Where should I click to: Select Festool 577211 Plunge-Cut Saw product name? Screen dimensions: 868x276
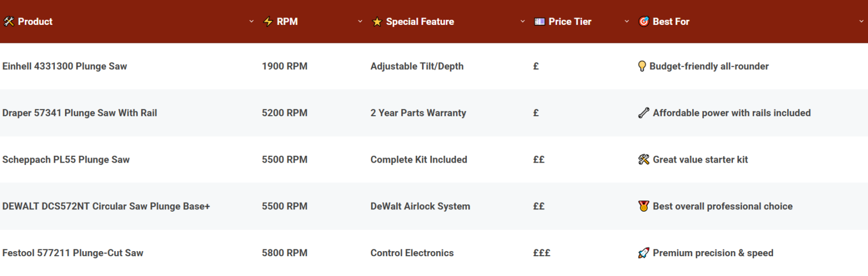[73, 253]
